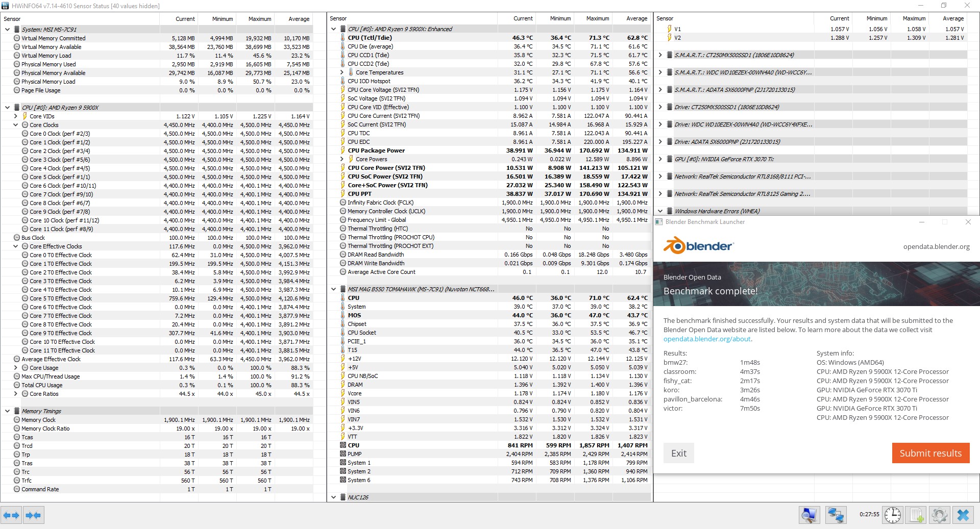Screen dimensions: 980x529
Task: Expand the Core Temperatures node
Action: click(x=342, y=72)
